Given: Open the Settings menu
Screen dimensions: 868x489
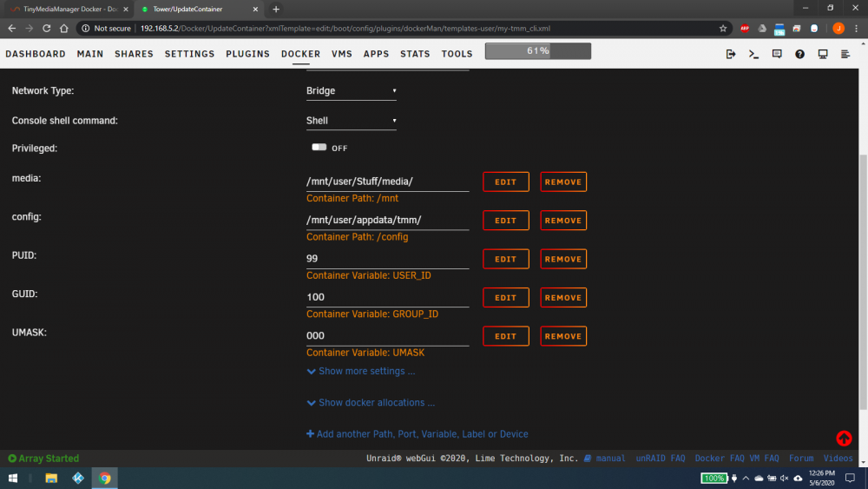Looking at the screenshot, I should (189, 54).
